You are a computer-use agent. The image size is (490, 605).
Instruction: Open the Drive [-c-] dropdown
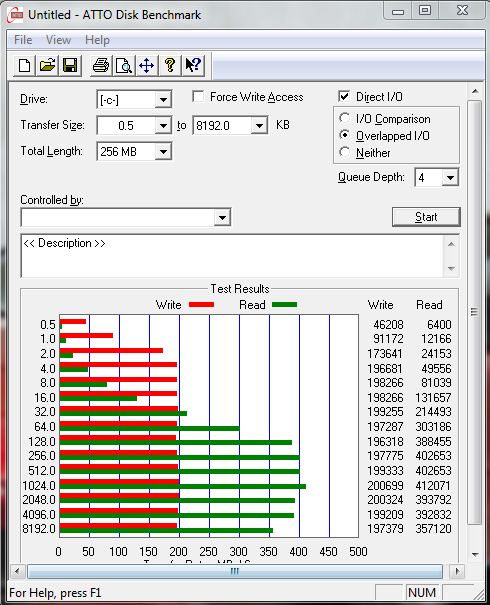[163, 100]
